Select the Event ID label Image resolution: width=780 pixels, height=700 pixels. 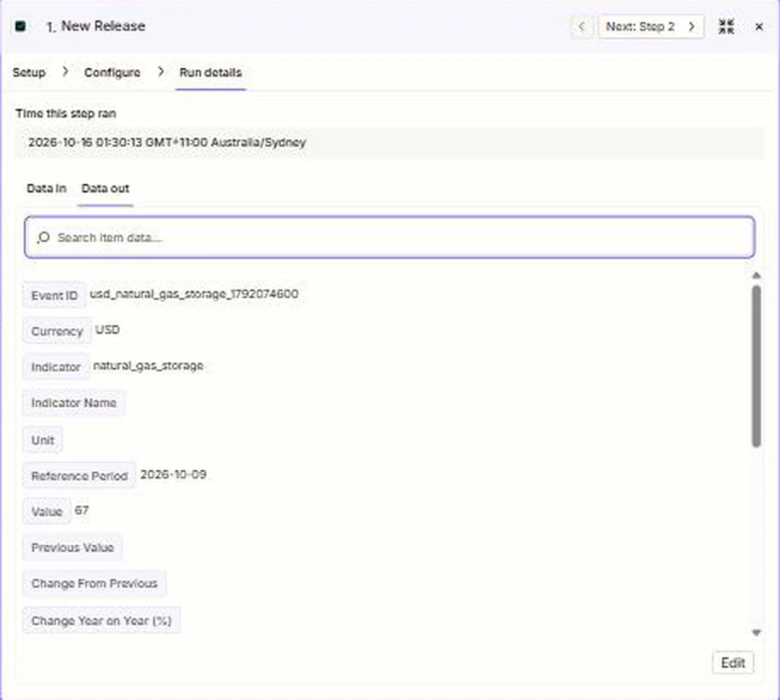54,295
